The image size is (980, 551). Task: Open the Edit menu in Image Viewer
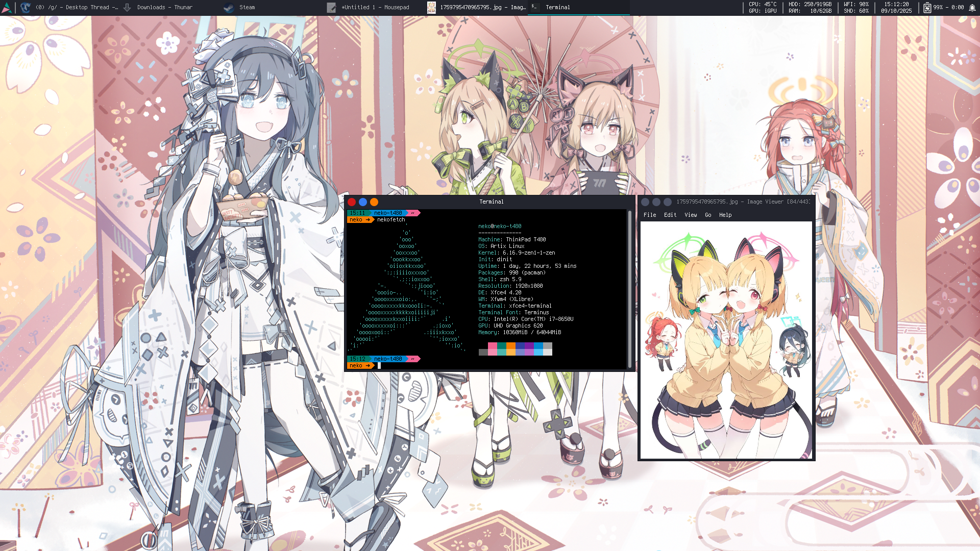(670, 215)
